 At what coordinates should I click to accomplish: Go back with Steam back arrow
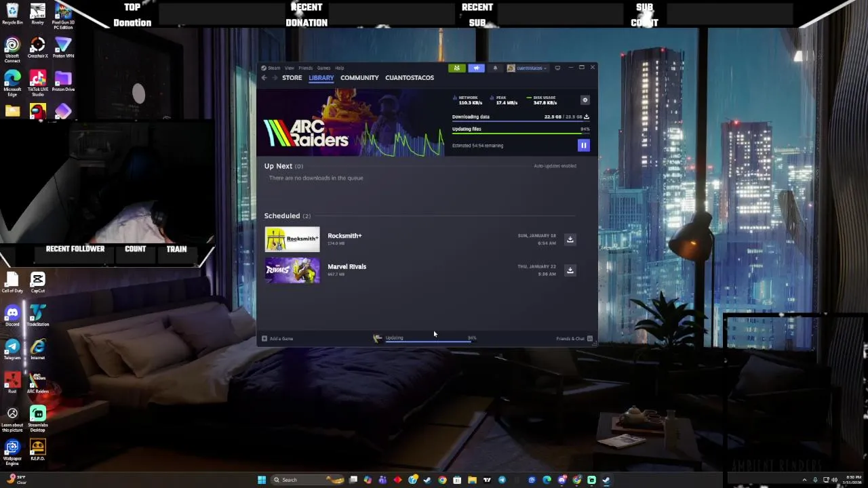point(264,78)
